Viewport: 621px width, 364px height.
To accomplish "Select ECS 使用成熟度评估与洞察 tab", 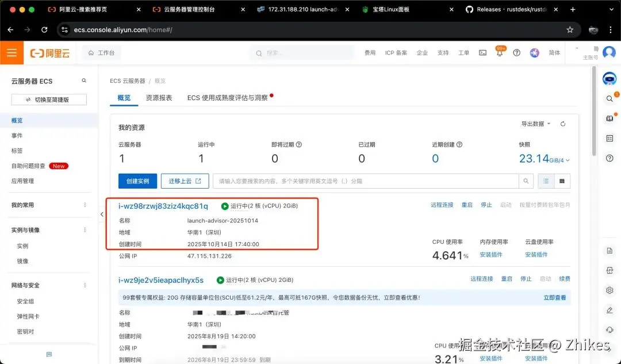I will coord(228,98).
